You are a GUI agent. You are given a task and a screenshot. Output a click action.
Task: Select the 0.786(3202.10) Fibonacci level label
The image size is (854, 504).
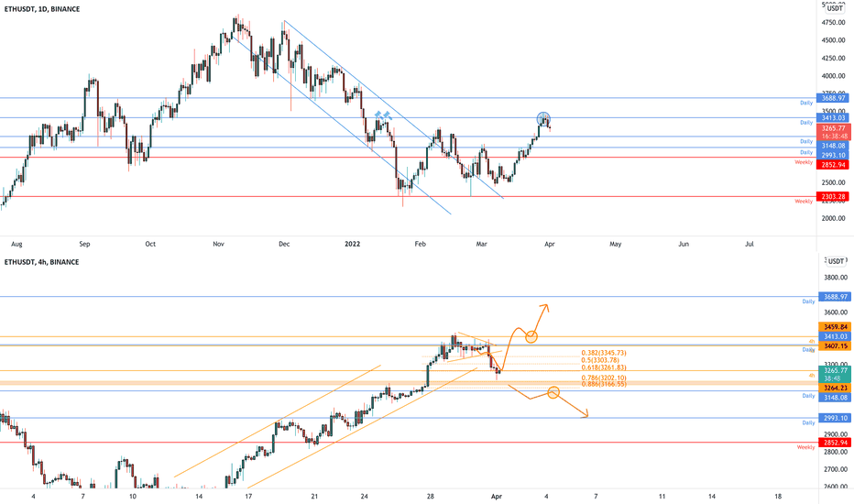tap(603, 378)
